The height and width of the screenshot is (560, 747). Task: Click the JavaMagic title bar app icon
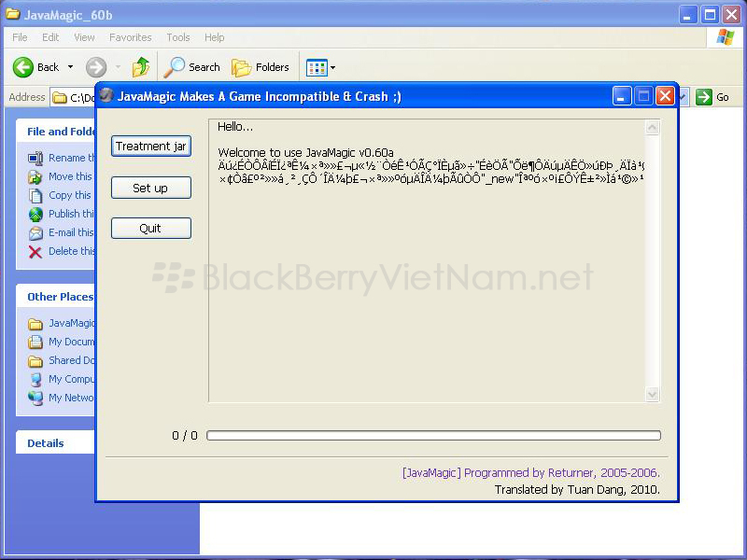(x=106, y=96)
